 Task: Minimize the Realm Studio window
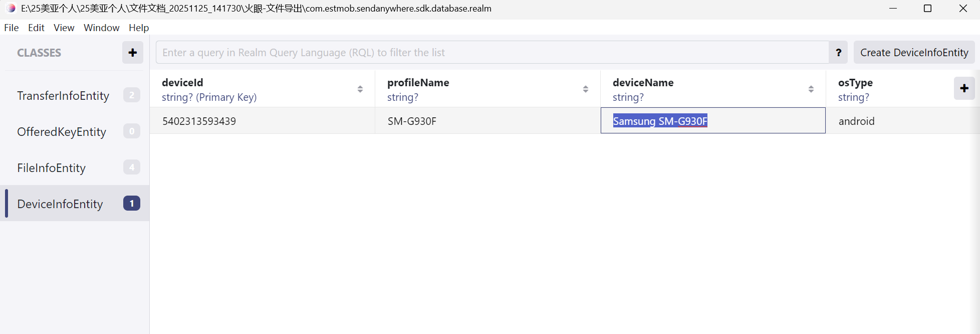(893, 9)
